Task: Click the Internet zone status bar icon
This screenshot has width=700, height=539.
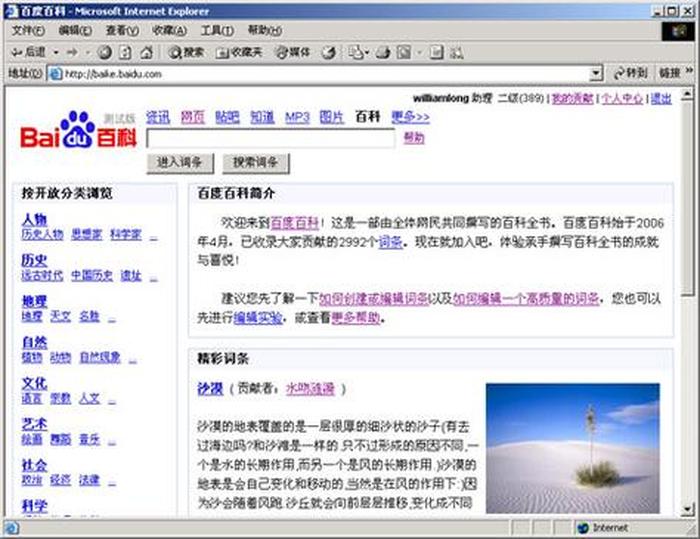Action: (x=583, y=528)
